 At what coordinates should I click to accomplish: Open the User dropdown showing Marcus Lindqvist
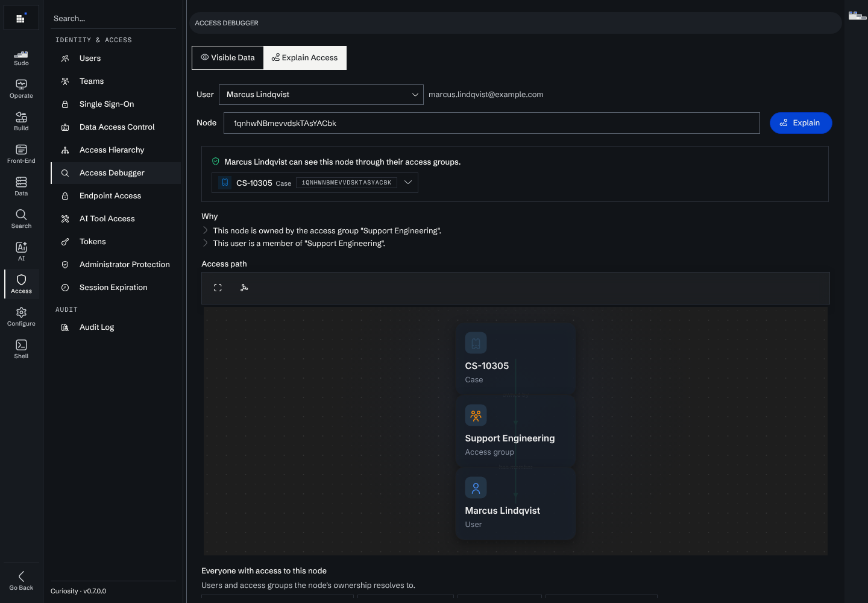click(x=321, y=95)
